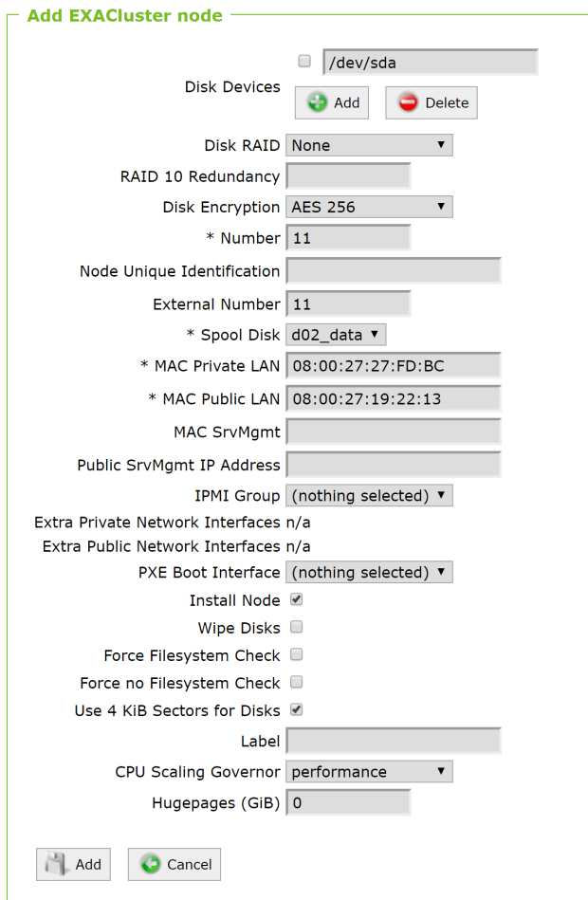Focus the Node Unique Identification field

pyautogui.click(x=393, y=271)
